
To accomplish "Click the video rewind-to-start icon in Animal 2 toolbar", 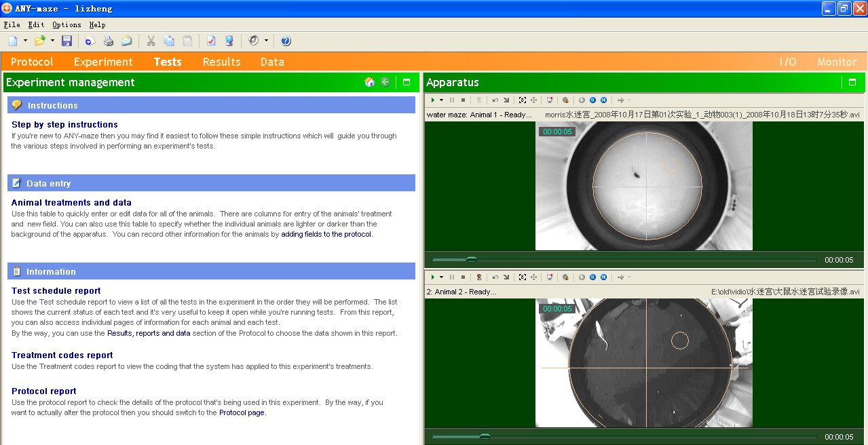I will [x=603, y=277].
